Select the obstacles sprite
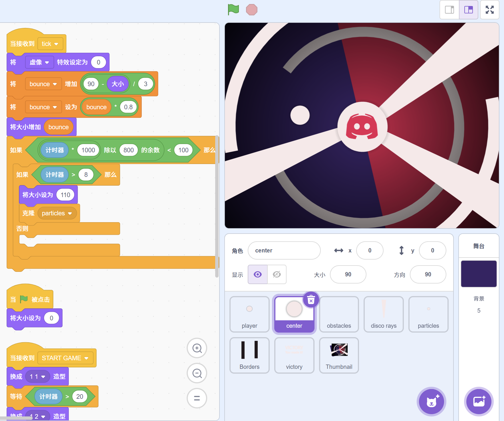 339,314
